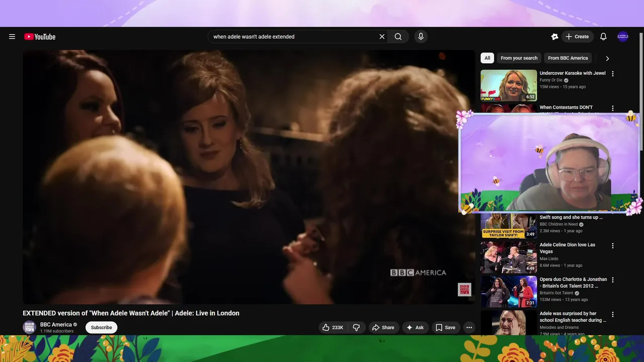This screenshot has width=644, height=362.
Task: Select the All filter chip
Action: (487, 58)
